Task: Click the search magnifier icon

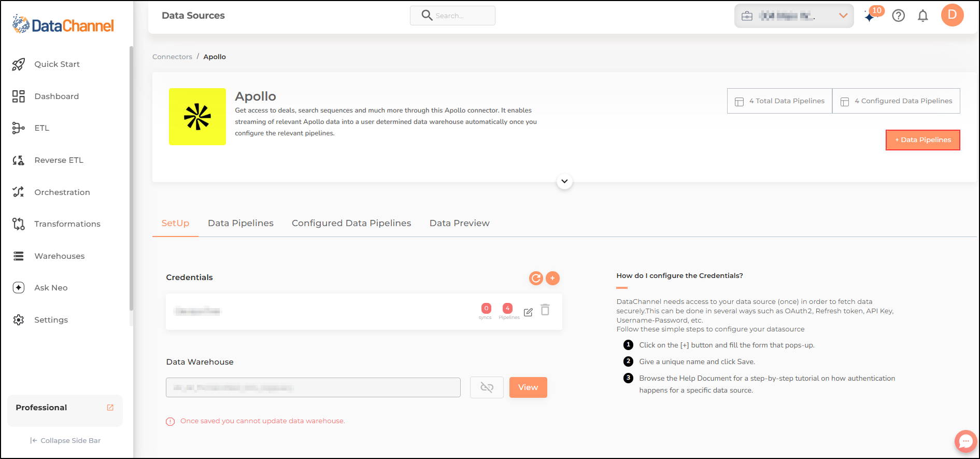Action: (427, 16)
